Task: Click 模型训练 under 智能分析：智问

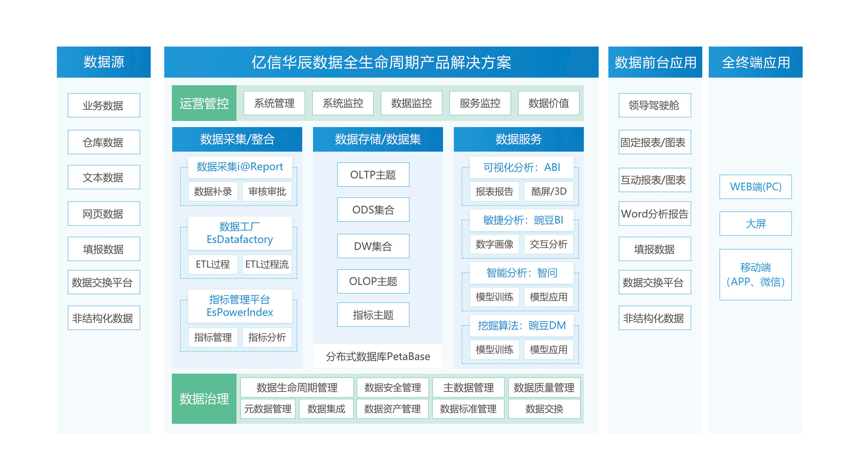Action: (495, 297)
